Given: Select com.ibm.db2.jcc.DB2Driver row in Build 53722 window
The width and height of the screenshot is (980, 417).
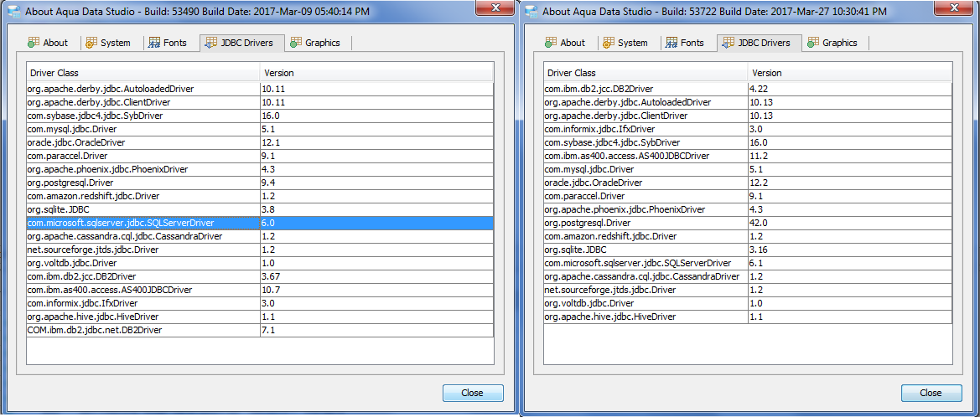Looking at the screenshot, I should tap(748, 89).
